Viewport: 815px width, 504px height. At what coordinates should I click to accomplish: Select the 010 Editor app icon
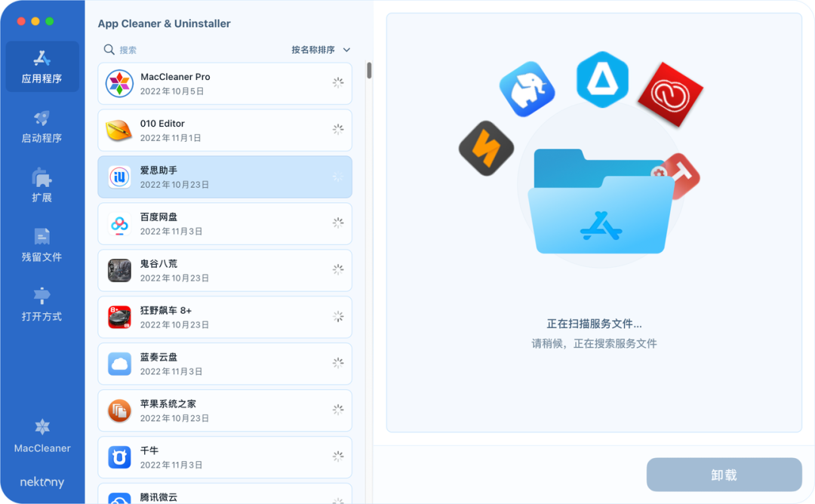point(119,130)
